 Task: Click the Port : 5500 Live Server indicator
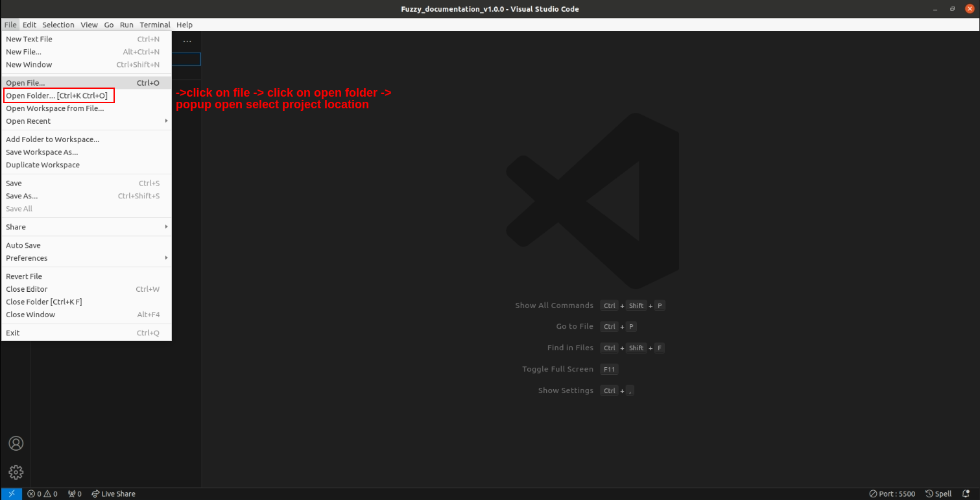click(892, 494)
